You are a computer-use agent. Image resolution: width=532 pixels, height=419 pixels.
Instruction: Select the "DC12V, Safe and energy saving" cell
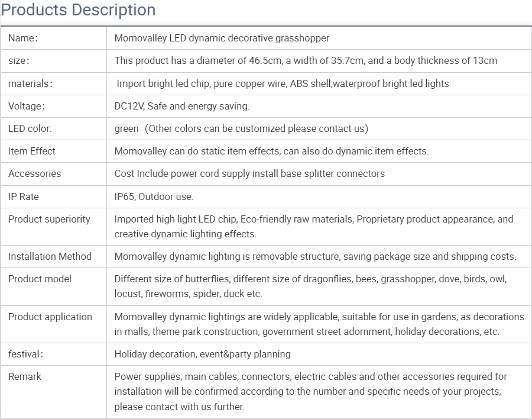tap(182, 106)
